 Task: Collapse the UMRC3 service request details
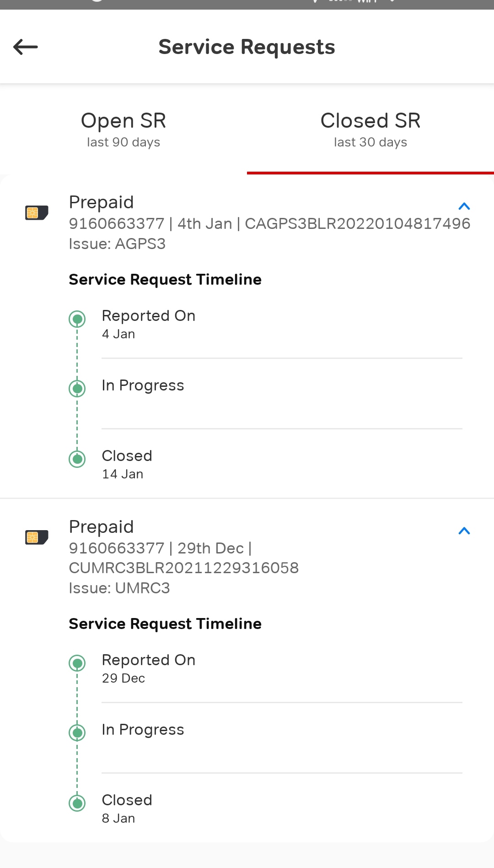click(x=464, y=531)
